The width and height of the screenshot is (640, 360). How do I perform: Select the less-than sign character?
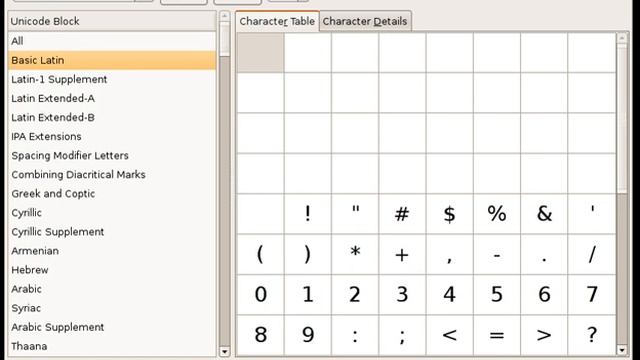coord(450,335)
